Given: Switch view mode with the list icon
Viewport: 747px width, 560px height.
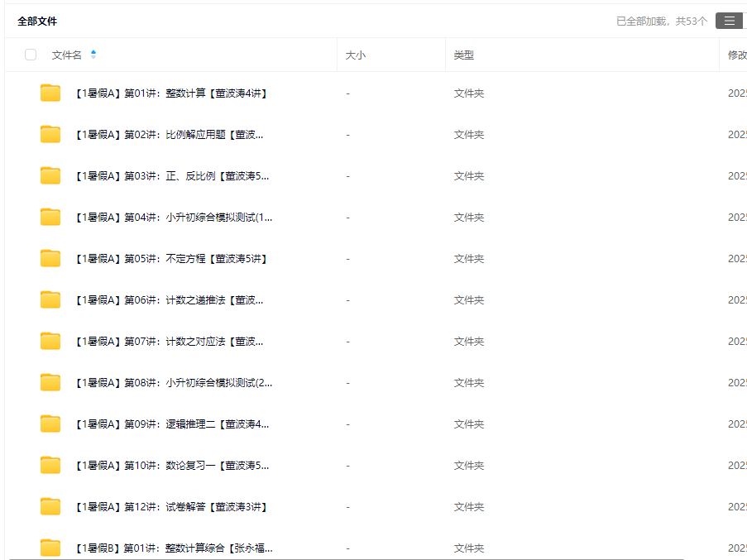Looking at the screenshot, I should [729, 21].
